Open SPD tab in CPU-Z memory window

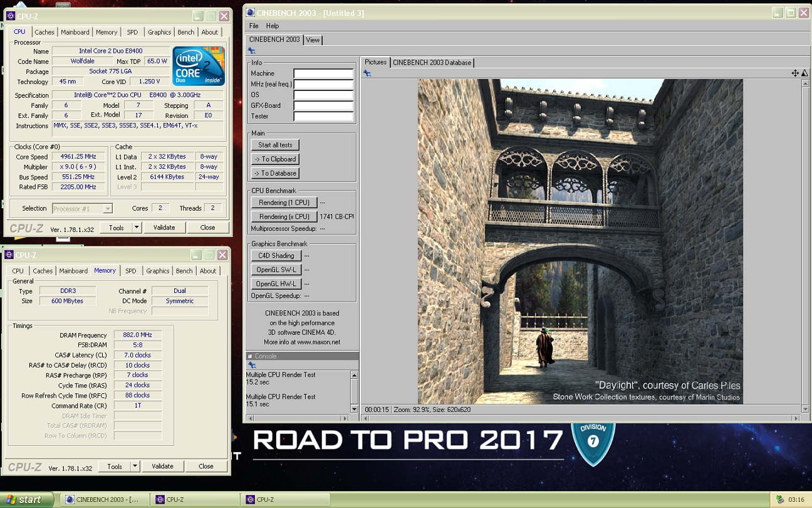click(x=130, y=271)
